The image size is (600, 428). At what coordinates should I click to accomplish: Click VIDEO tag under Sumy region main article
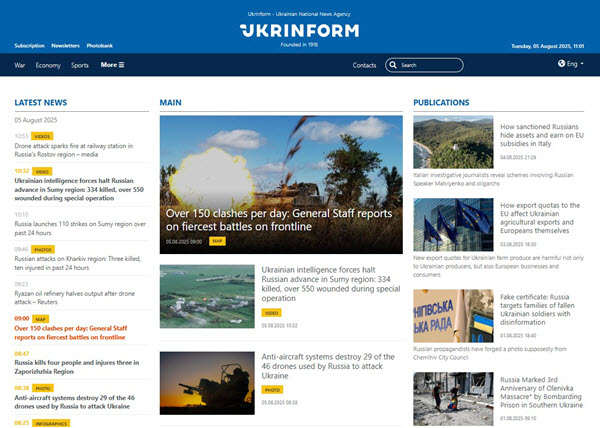pos(271,313)
